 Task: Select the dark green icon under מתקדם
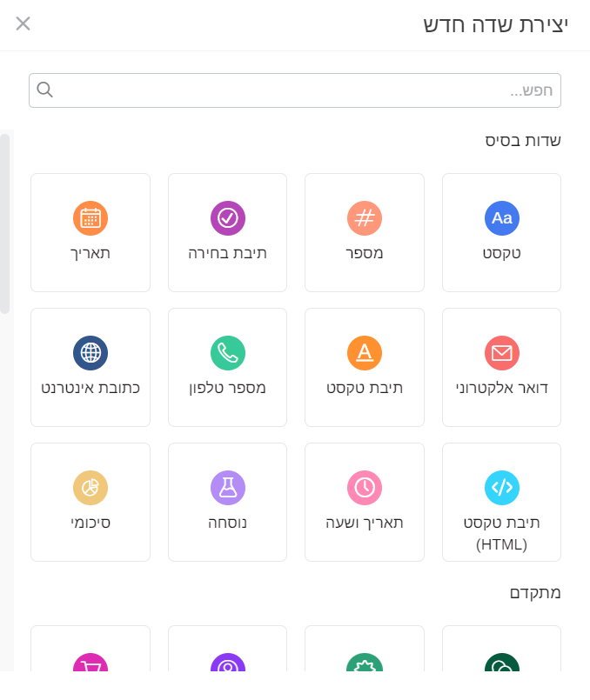point(501,663)
